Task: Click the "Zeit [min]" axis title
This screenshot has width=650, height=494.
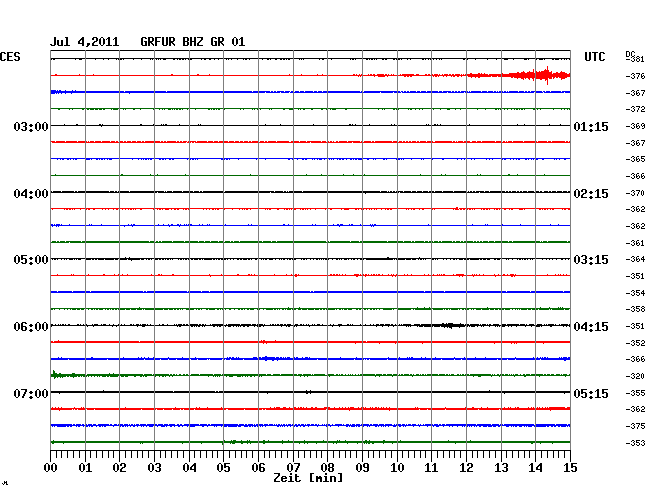Action: coord(308,478)
